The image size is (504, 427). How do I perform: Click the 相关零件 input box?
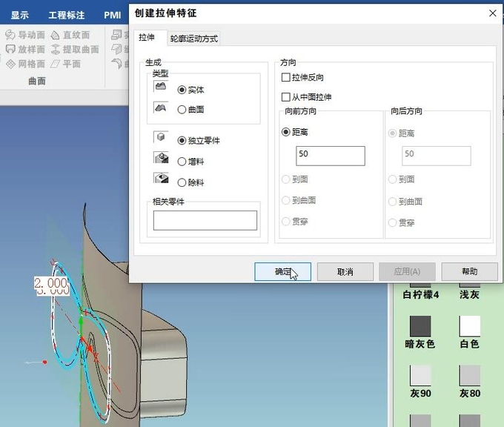click(x=205, y=220)
